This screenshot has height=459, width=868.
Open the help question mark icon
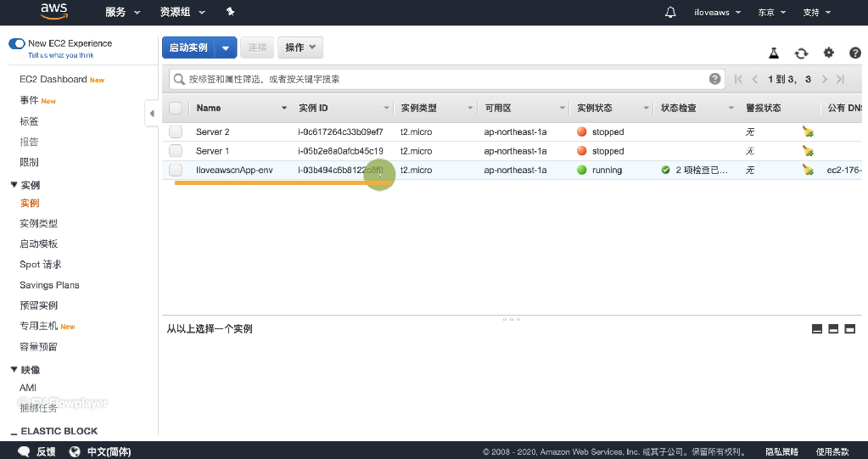854,53
